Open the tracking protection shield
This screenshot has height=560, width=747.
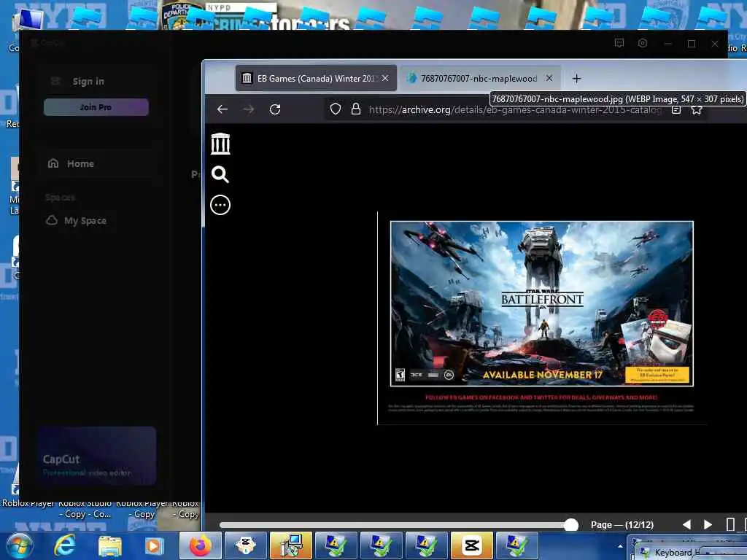tap(336, 109)
